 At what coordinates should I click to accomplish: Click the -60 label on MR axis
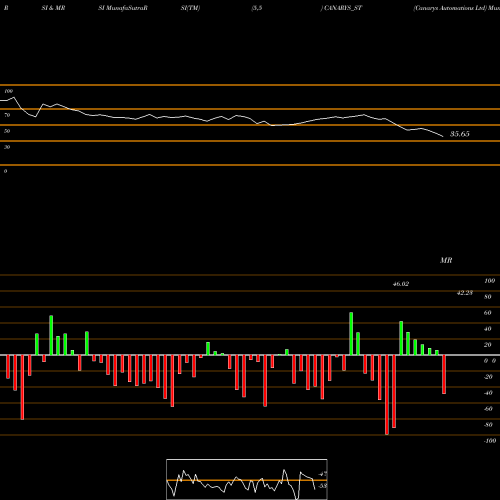click(488, 409)
